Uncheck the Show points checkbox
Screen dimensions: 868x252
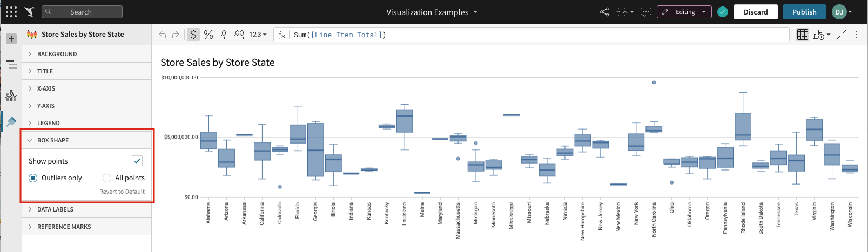[x=137, y=161]
